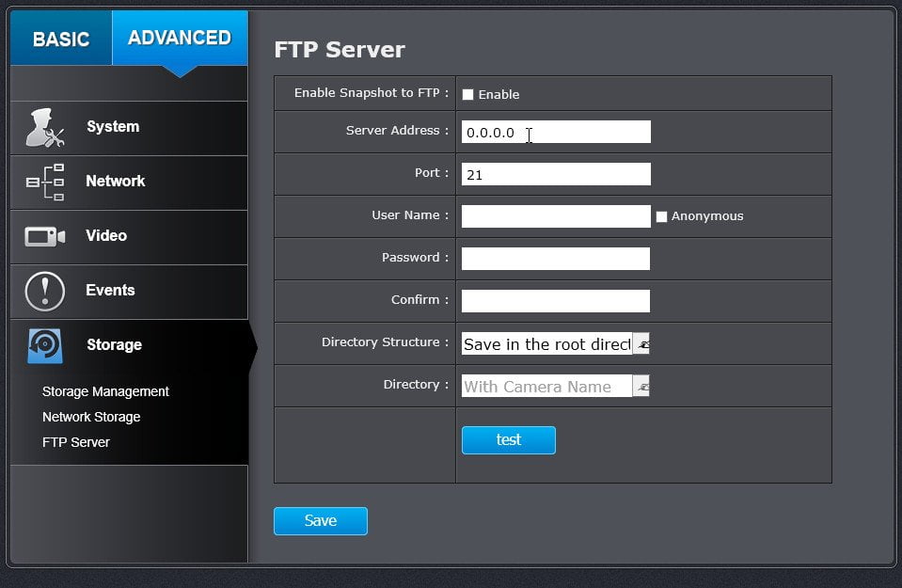The image size is (902, 588).
Task: Click the Storage disk icon
Action: coord(45,345)
